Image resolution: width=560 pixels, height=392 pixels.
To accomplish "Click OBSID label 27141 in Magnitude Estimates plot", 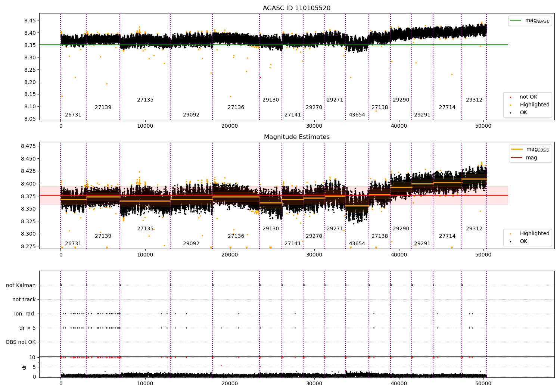I will [x=293, y=243].
